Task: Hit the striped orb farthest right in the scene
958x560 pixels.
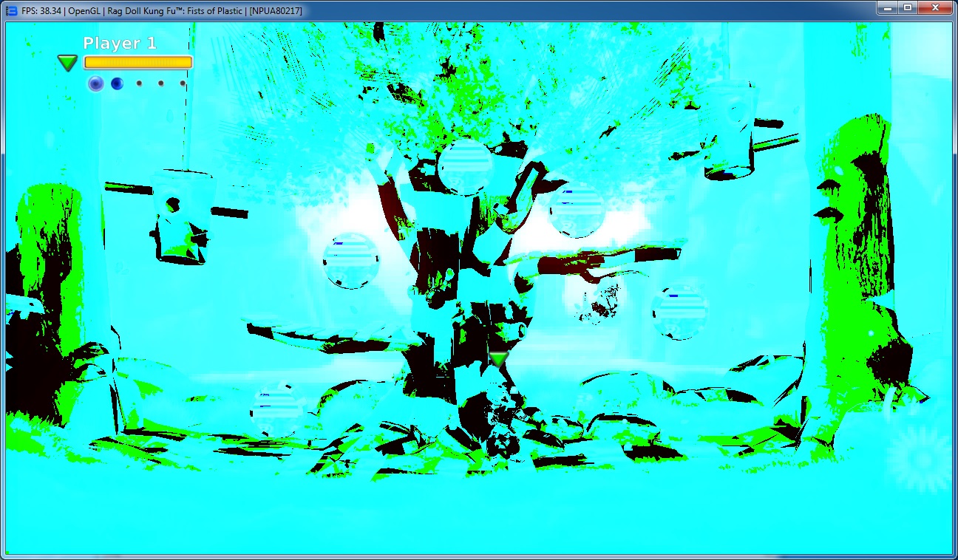Action: pyautogui.click(x=680, y=312)
